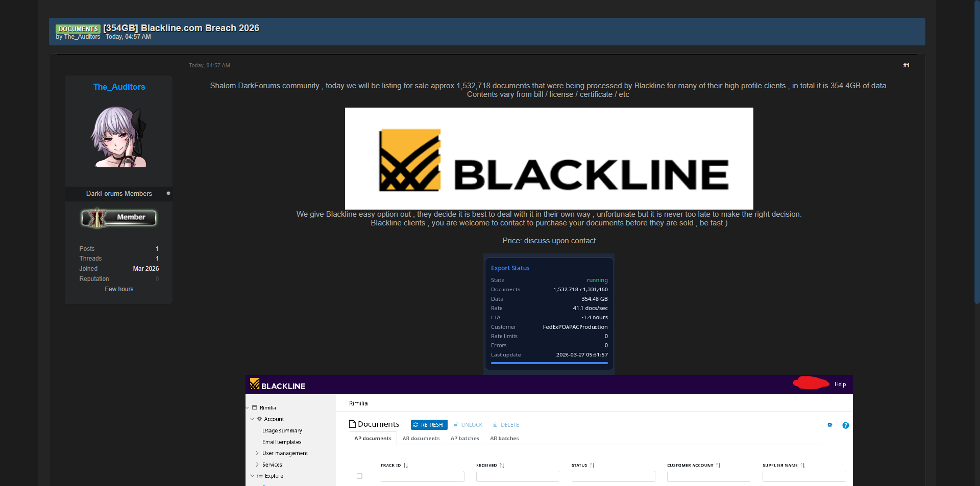This screenshot has height=486, width=980.
Task: Click the Supplier Name sort icon
Action: coord(802,465)
